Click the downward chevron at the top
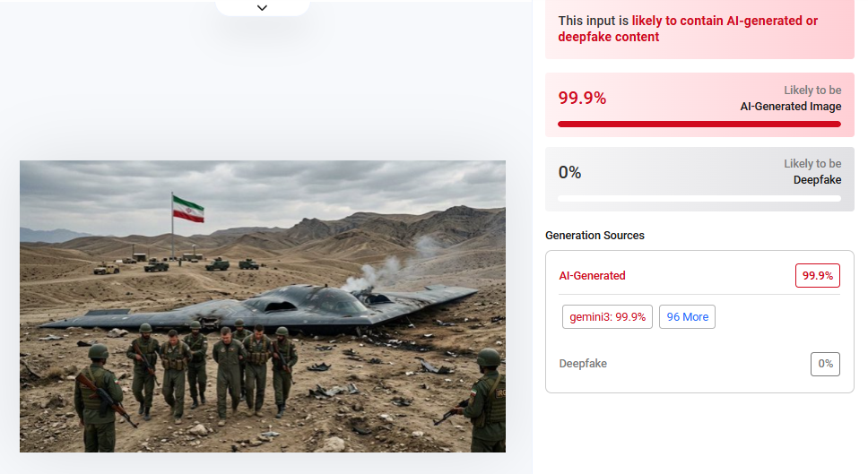This screenshot has height=474, width=868. click(x=262, y=7)
